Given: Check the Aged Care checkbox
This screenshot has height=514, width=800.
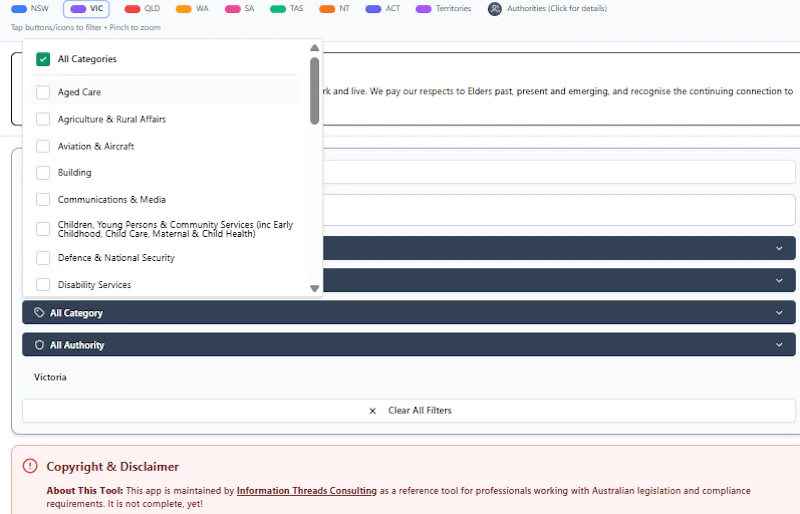Looking at the screenshot, I should [x=43, y=92].
